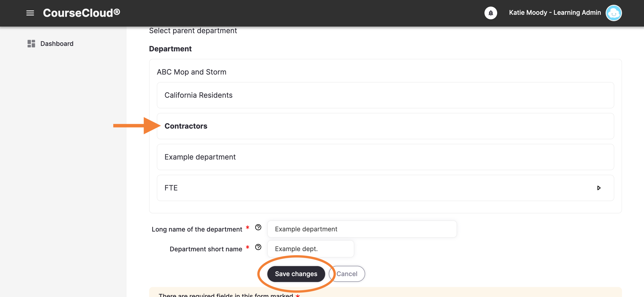Image resolution: width=644 pixels, height=297 pixels.
Task: Click the "Long name of the department" label
Action: 197,229
